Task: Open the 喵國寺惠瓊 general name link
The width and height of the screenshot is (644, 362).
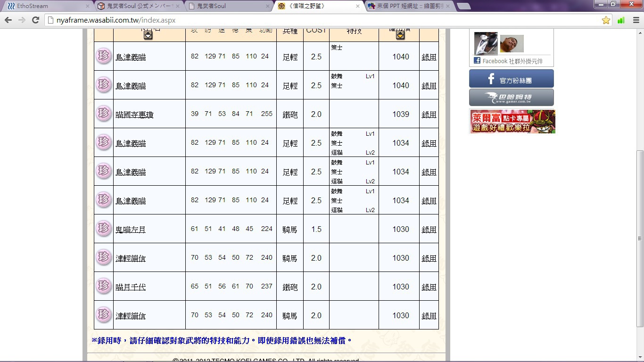Action: [x=134, y=115]
